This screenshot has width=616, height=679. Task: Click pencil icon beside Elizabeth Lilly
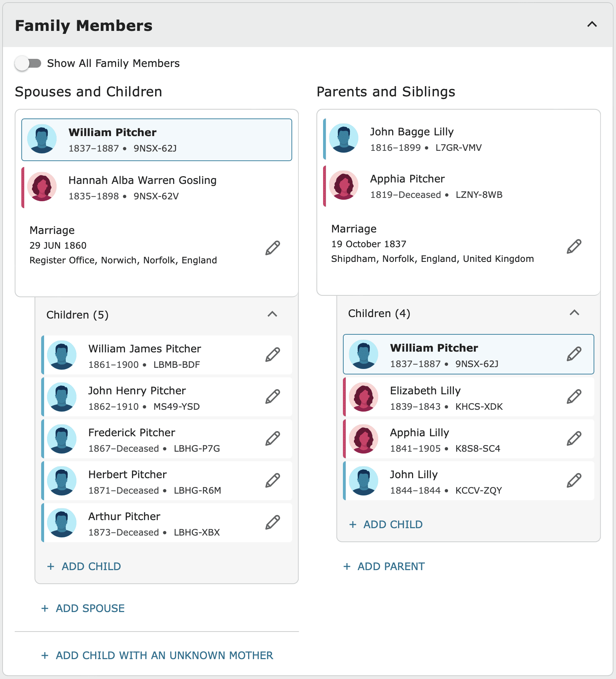[574, 397]
